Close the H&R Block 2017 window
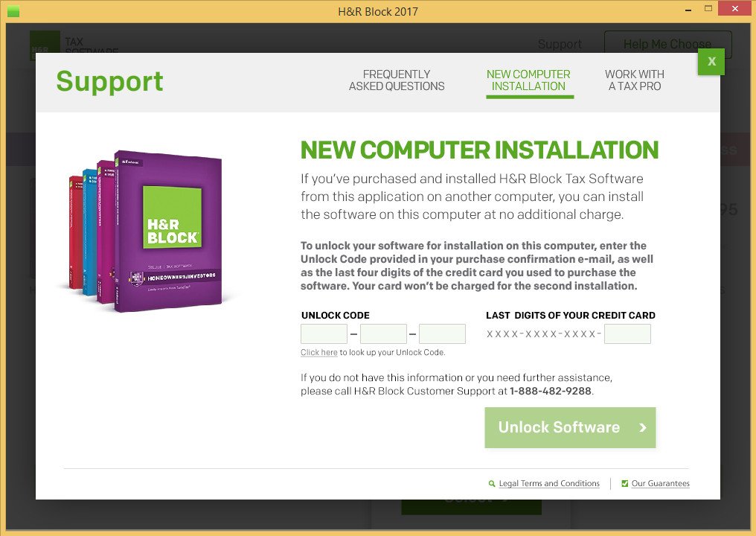This screenshot has width=756, height=536. pyautogui.click(x=734, y=9)
